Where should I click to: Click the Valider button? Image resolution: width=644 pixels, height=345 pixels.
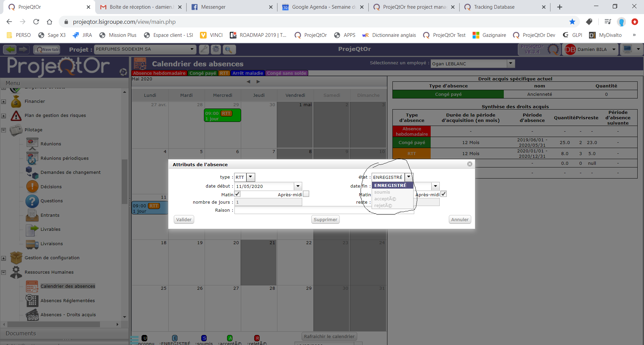(184, 220)
